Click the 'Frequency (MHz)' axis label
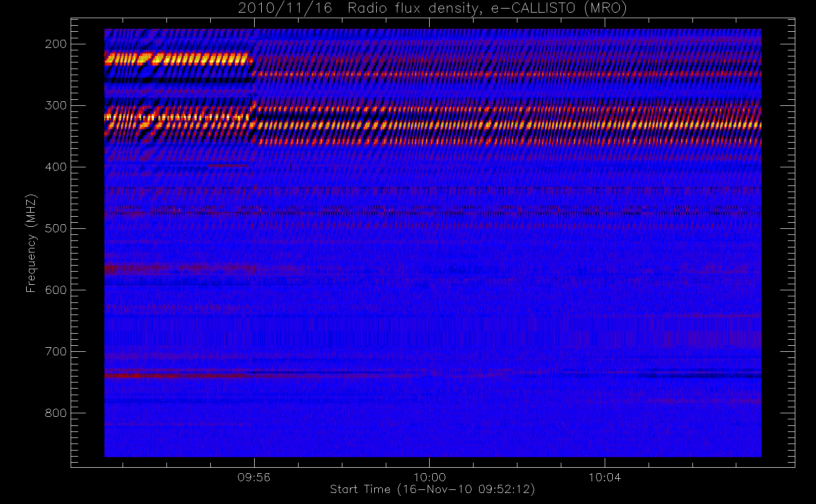Image resolution: width=816 pixels, height=504 pixels. coord(31,243)
